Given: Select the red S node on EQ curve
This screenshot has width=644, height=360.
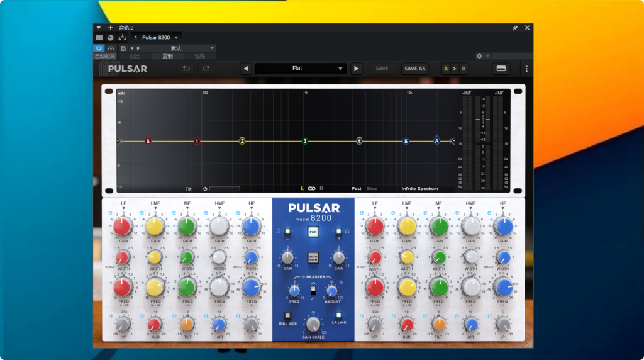Looking at the screenshot, I should click(148, 141).
